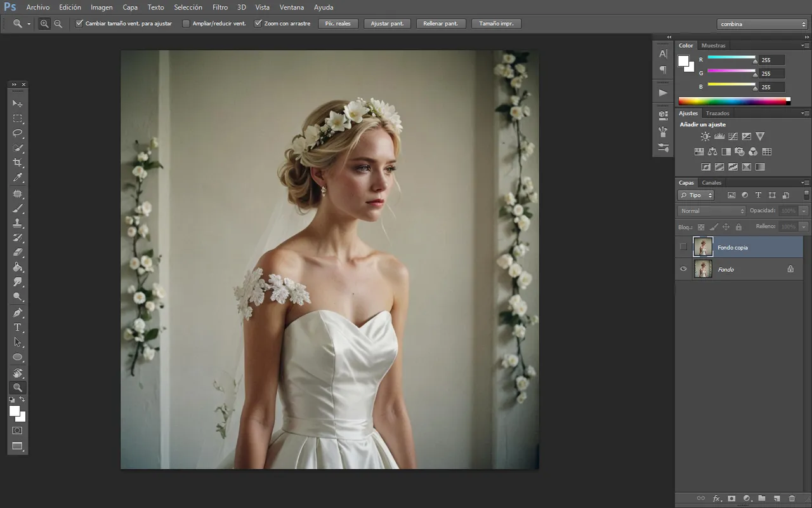
Task: Delete layer with the trash icon
Action: (792, 498)
